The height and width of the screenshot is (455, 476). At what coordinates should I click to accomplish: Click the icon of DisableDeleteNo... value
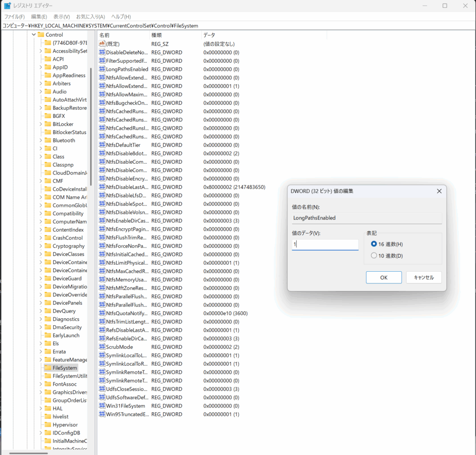(x=102, y=52)
